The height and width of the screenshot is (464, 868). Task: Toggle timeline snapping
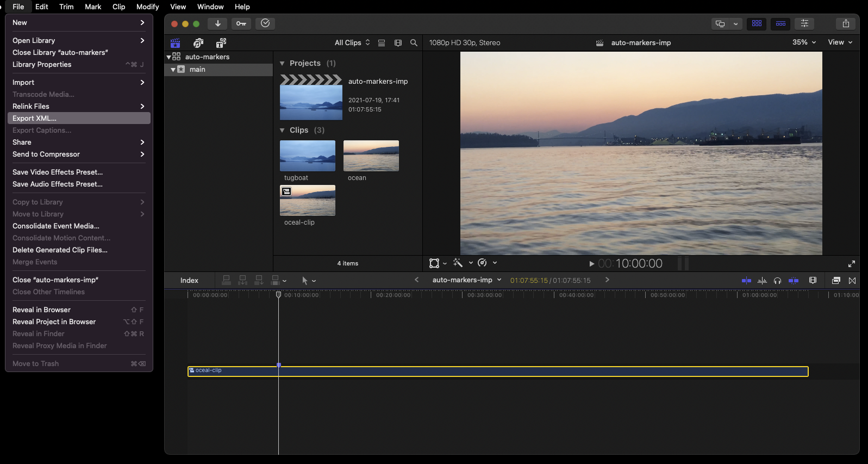(x=794, y=281)
